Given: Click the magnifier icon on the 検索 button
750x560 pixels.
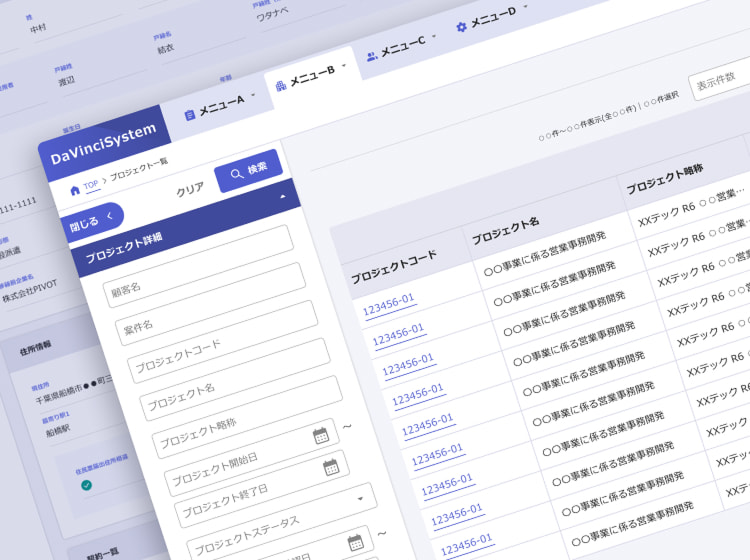Looking at the screenshot, I should [x=236, y=174].
